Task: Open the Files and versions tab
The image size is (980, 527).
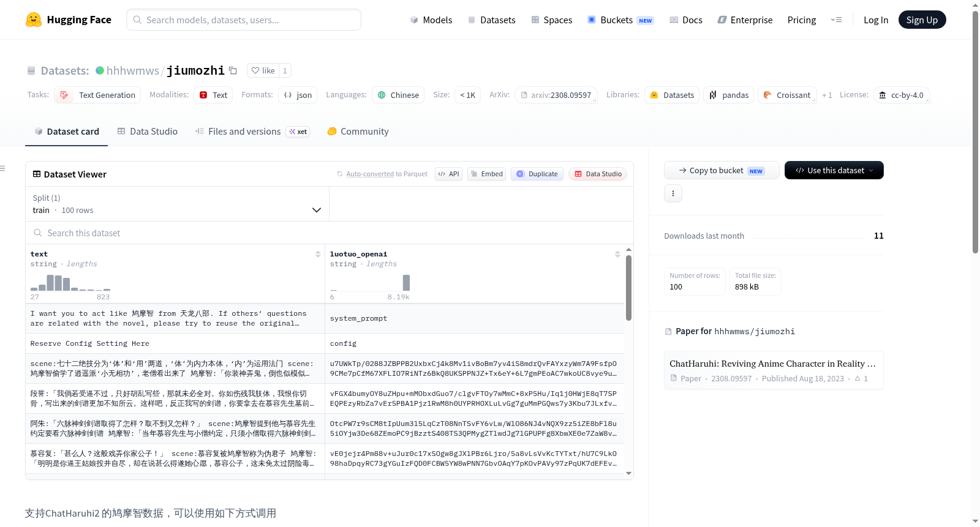Action: [x=252, y=132]
